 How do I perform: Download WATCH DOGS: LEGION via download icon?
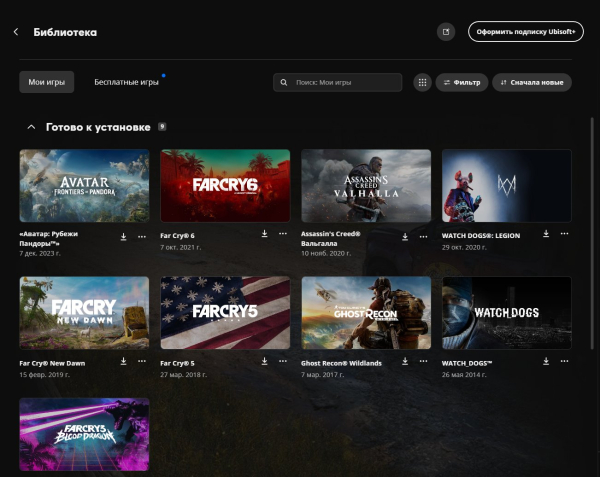[546, 233]
